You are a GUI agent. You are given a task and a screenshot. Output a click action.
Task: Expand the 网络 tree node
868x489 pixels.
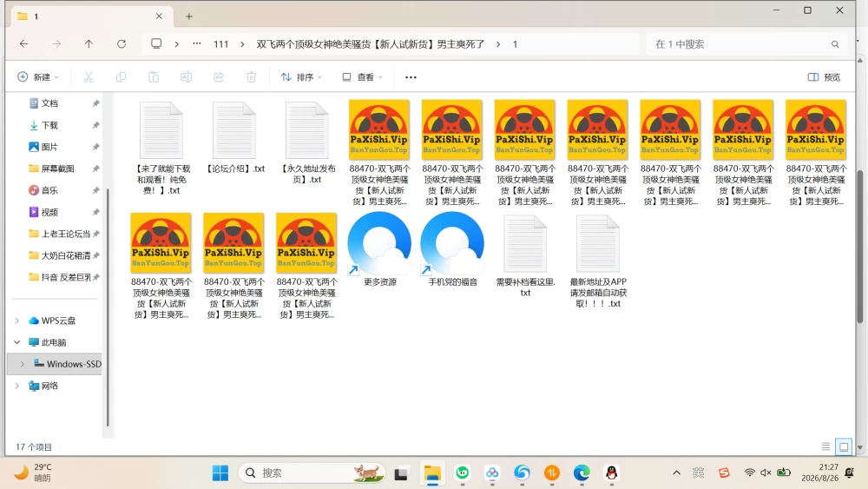[17, 386]
